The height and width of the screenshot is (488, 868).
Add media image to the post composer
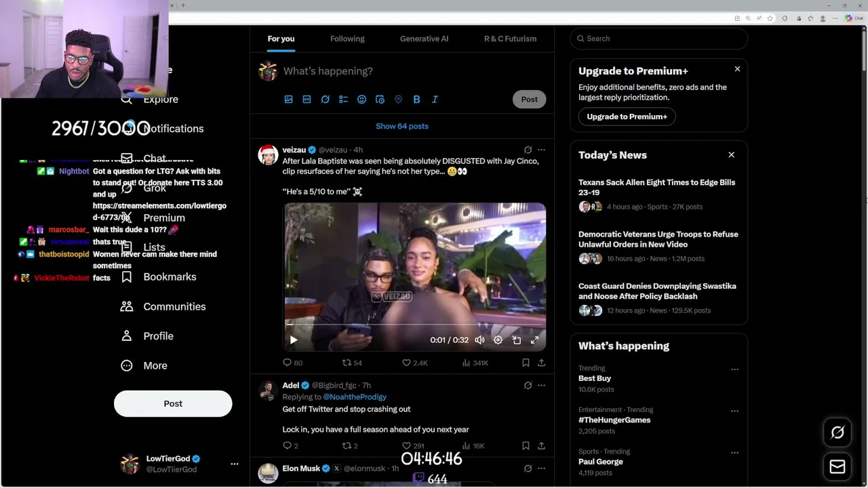pos(288,99)
